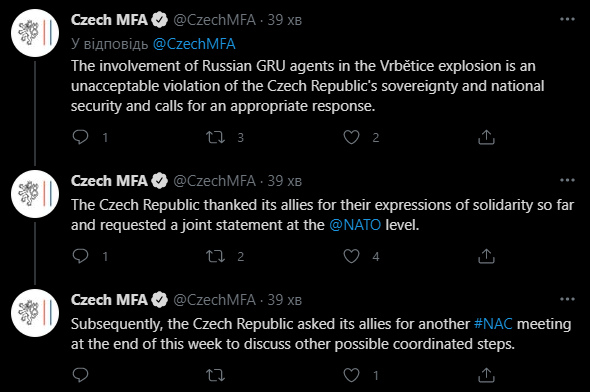The width and height of the screenshot is (590, 392).
Task: Like the tweet about sovereignty violation
Action: point(351,137)
